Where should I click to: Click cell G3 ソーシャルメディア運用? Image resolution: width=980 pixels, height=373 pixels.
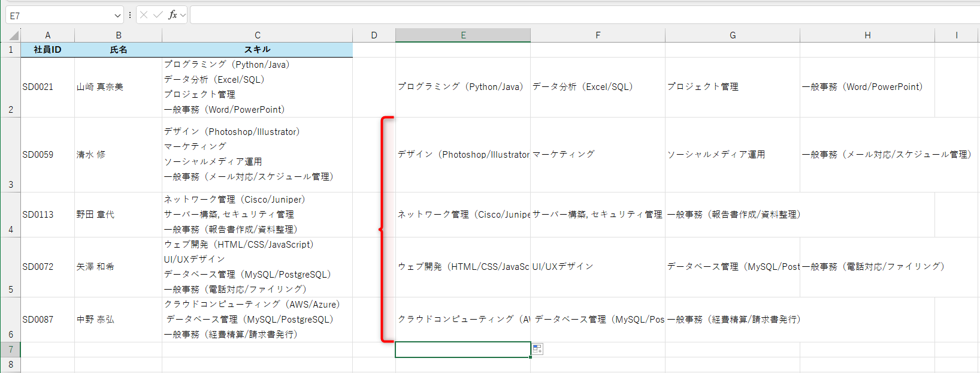tap(733, 155)
